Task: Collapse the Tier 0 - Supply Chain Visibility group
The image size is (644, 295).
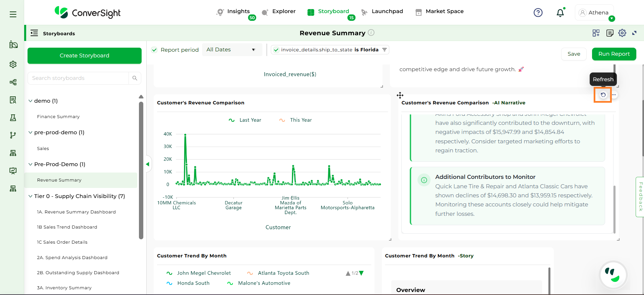Action: [x=31, y=196]
